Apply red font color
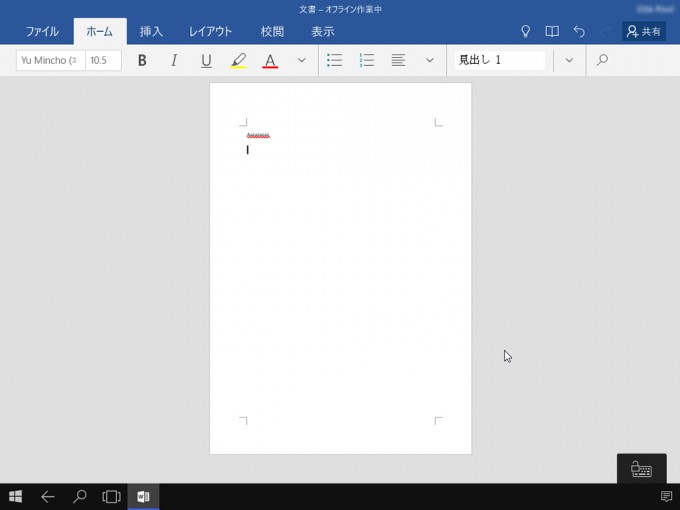 click(x=270, y=60)
